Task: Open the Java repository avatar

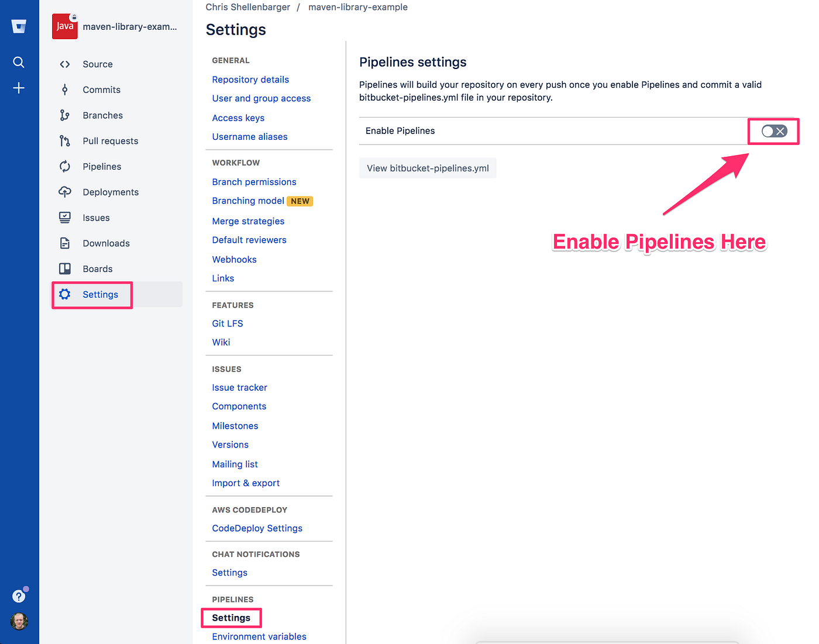Action: (x=64, y=26)
